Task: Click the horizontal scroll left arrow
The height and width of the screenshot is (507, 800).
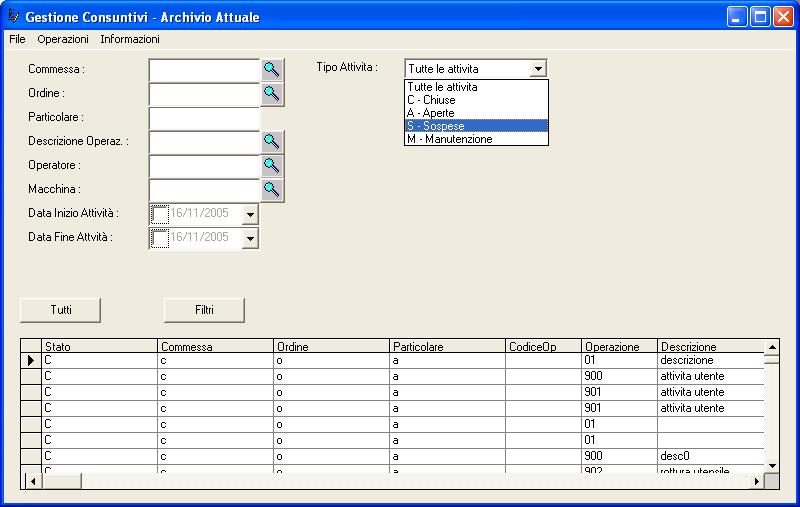Action: pyautogui.click(x=33, y=481)
